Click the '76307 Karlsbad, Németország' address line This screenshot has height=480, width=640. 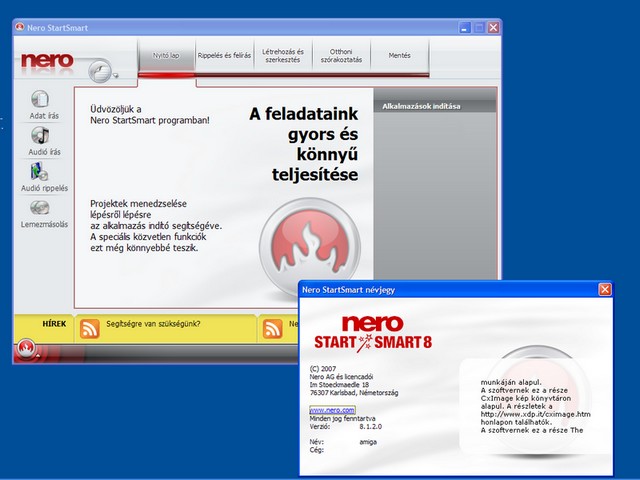click(354, 393)
